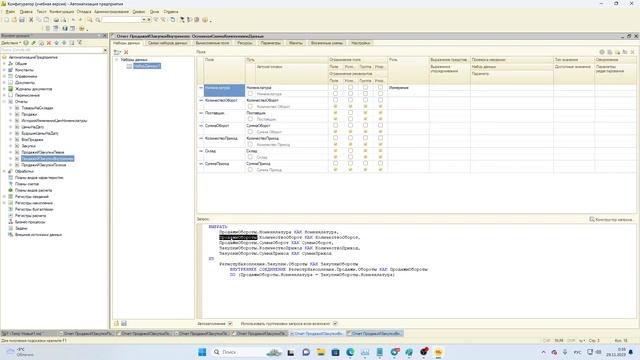Toggle auto-title checkbox for Склад field
This screenshot has height=360, width=640.
(250, 157)
